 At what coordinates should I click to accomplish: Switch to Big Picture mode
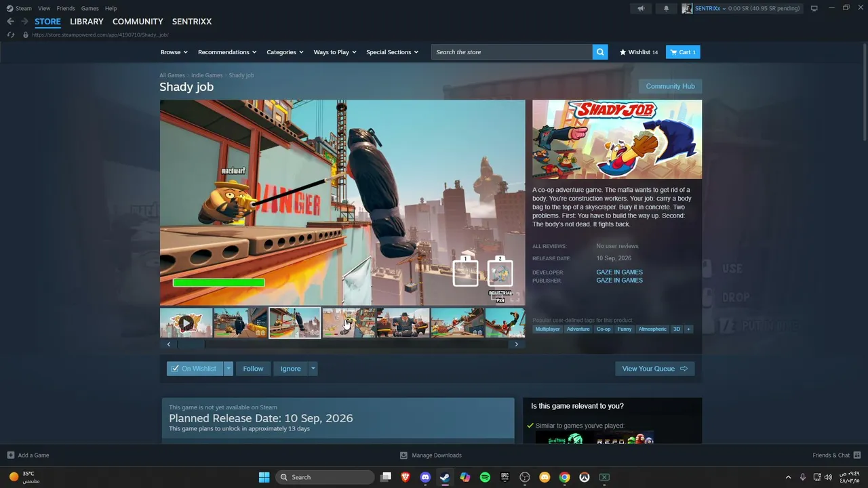[x=814, y=8]
